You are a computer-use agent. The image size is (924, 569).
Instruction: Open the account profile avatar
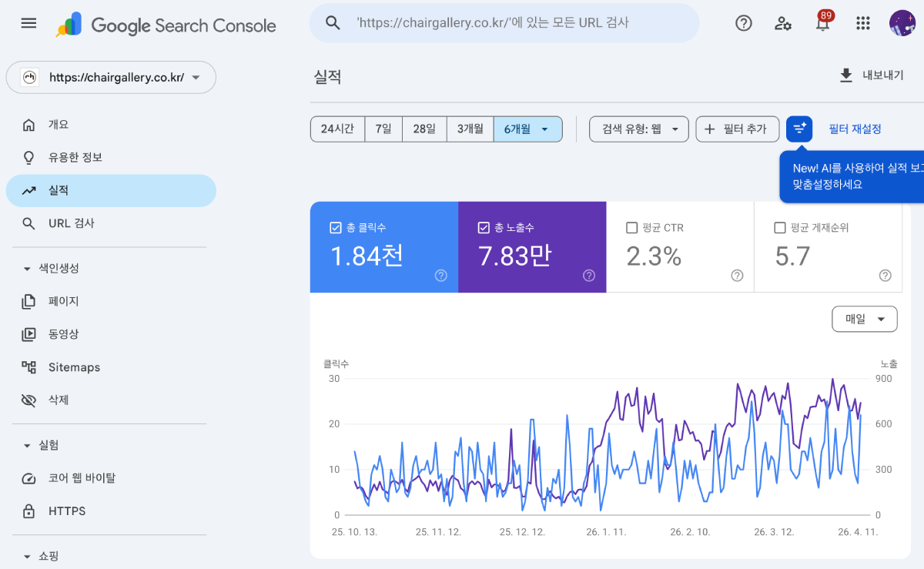tap(902, 23)
